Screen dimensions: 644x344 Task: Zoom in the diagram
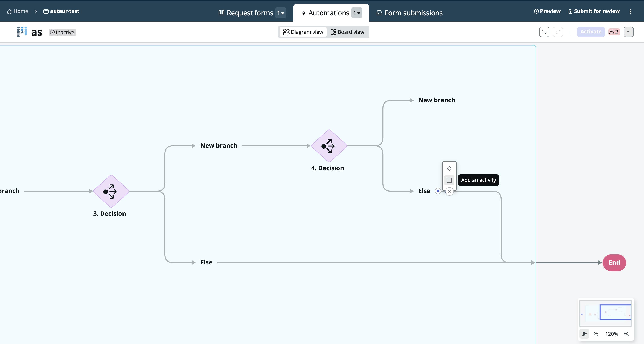tap(627, 334)
